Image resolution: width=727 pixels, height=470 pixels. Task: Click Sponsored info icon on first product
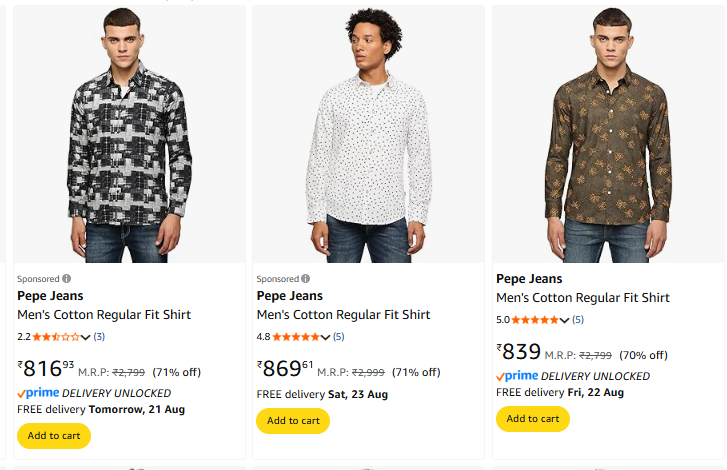67,279
